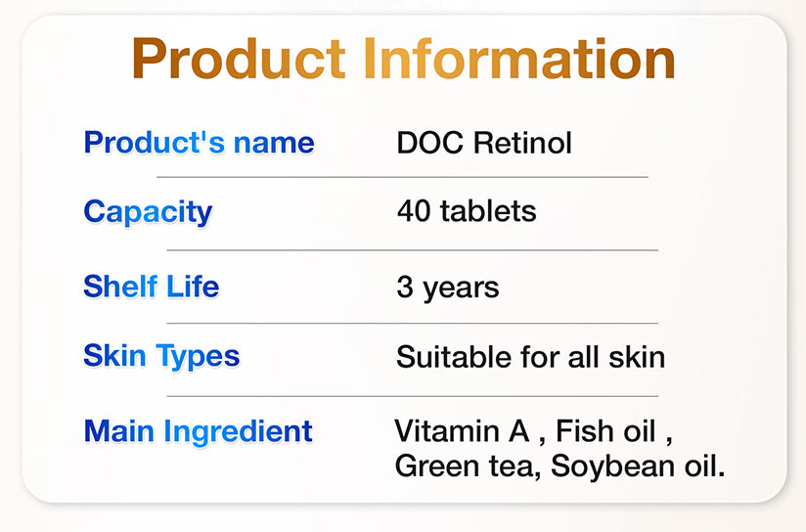Click the divider line under the Capacity row
The image size is (806, 532).
412,249
